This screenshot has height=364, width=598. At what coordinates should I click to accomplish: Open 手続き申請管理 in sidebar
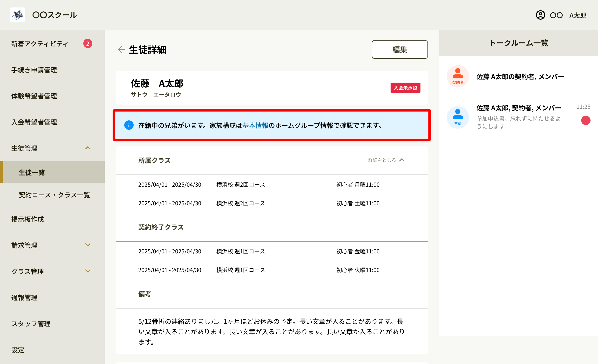(52, 70)
